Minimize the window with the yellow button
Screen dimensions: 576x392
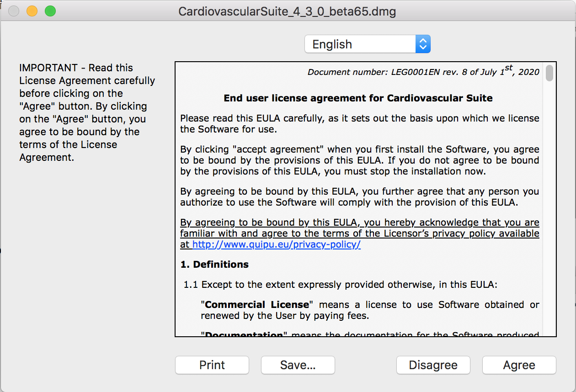[x=32, y=11]
